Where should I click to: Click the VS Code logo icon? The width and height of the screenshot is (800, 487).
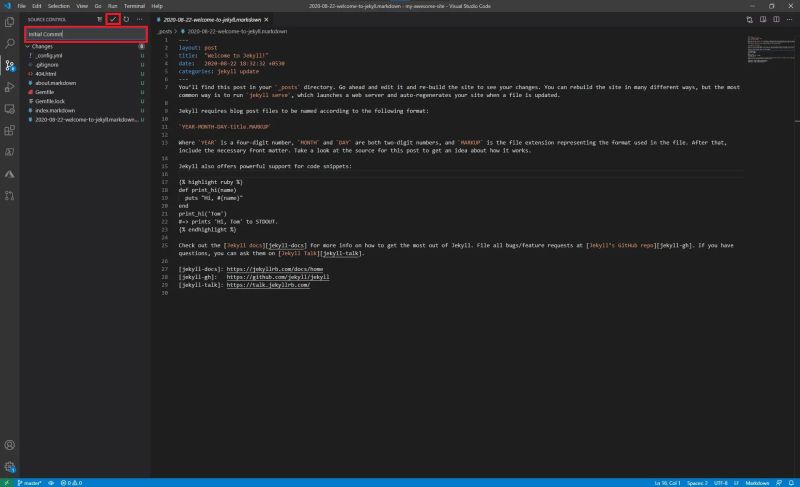pyautogui.click(x=7, y=6)
